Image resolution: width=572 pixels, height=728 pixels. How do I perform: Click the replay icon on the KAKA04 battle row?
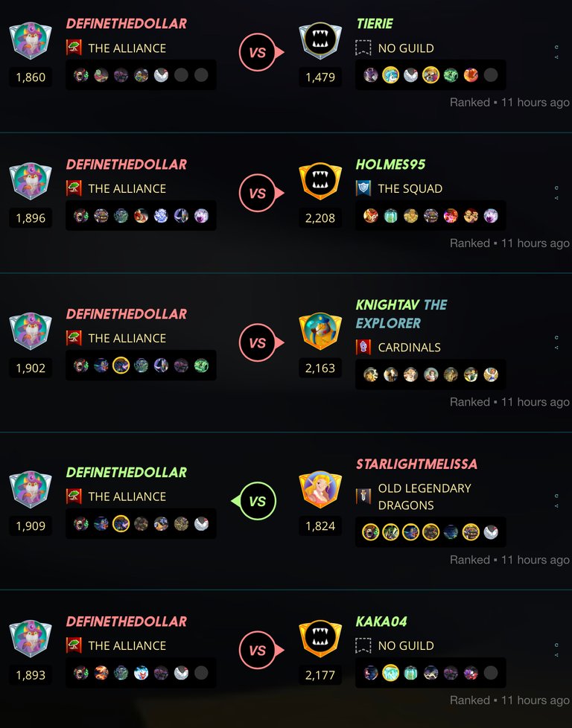pos(556,645)
